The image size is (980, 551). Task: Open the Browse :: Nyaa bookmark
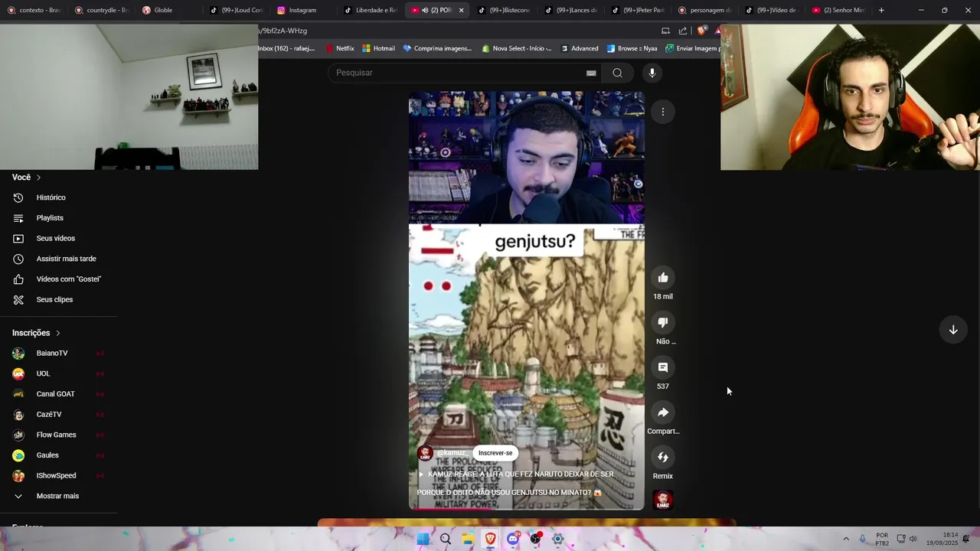pos(632,48)
